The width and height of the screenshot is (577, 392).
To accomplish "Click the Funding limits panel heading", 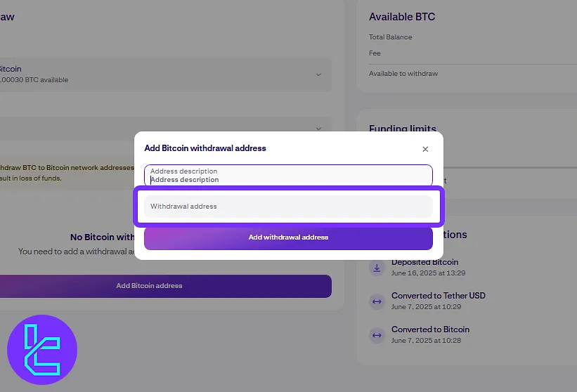I will coord(403,129).
